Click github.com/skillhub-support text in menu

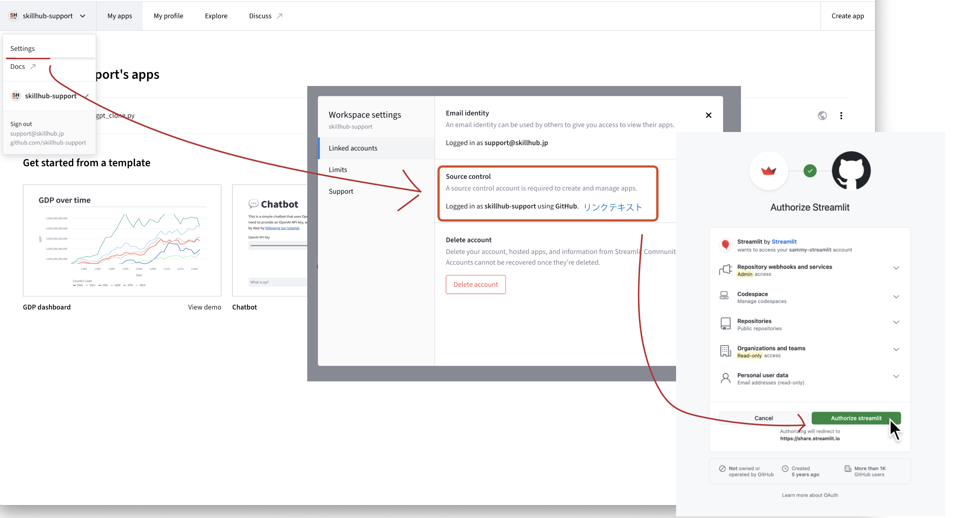48,143
